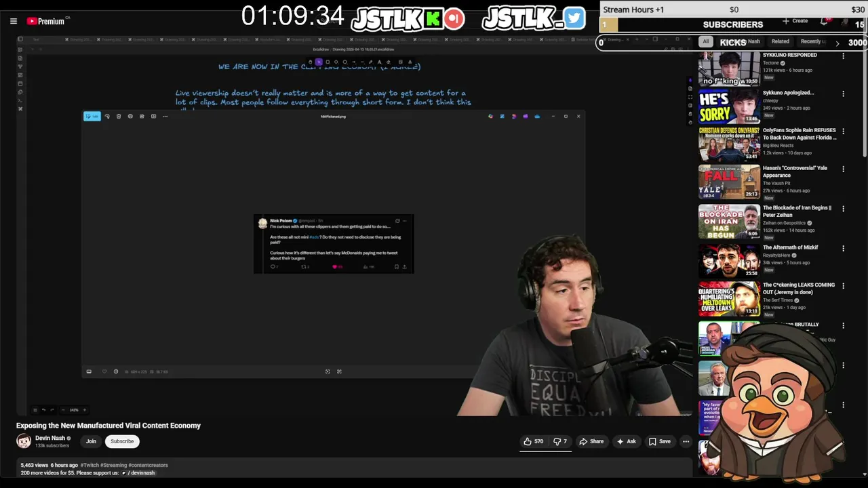Like the video with 570 likes

point(533,441)
